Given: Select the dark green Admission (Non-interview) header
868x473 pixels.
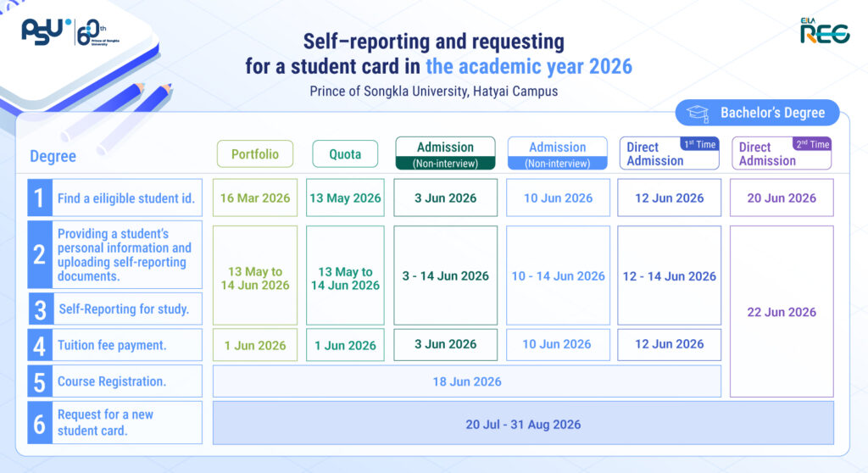Looking at the screenshot, I should click(x=445, y=154).
